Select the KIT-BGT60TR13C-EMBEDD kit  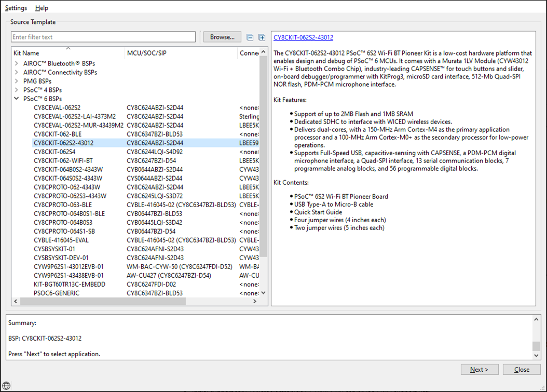[70, 285]
